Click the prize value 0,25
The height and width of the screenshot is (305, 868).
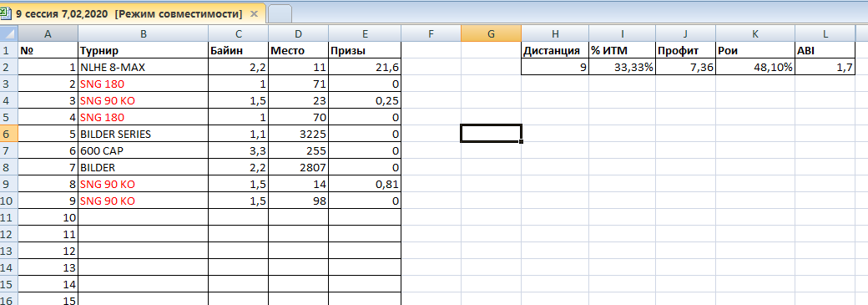pyautogui.click(x=365, y=101)
